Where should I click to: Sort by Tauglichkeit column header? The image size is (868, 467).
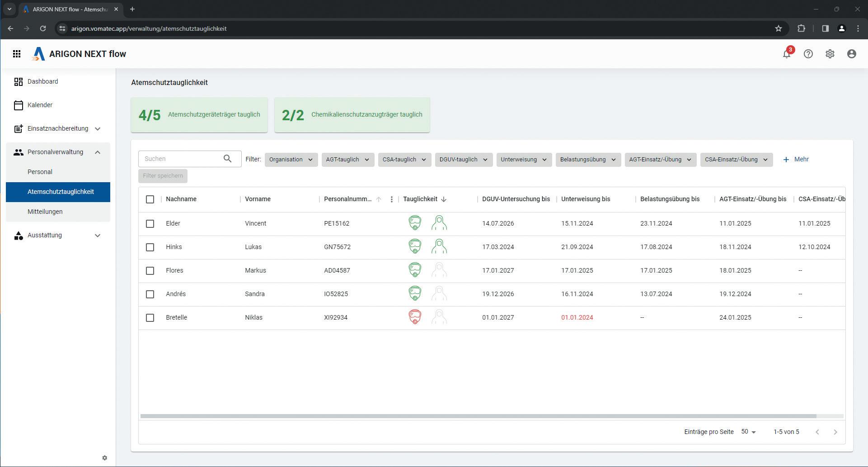(x=420, y=199)
